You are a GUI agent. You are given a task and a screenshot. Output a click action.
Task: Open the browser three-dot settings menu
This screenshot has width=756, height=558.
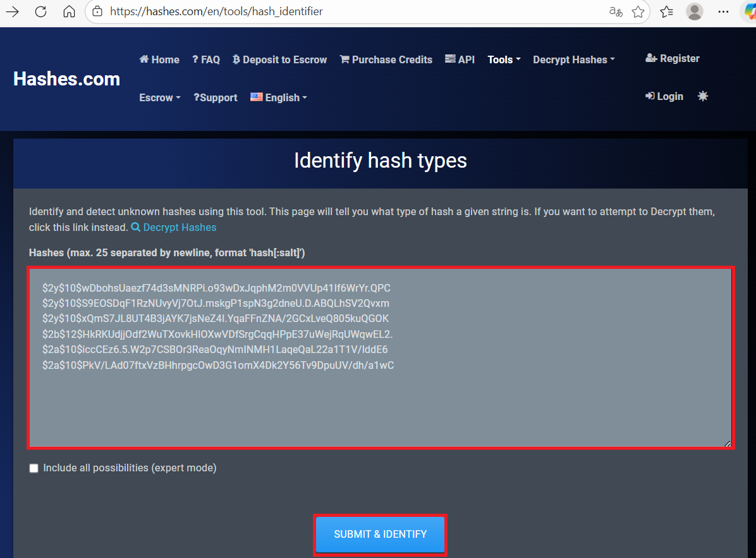(x=724, y=11)
